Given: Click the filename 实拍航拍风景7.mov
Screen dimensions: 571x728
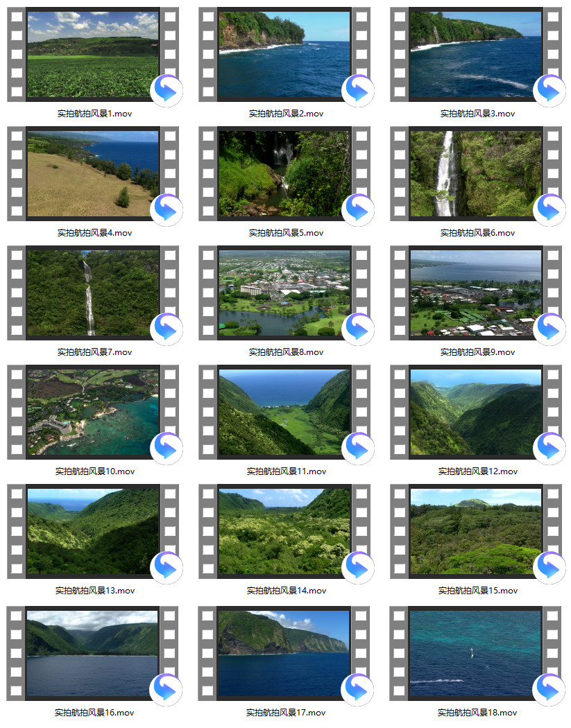Looking at the screenshot, I should (95, 352).
